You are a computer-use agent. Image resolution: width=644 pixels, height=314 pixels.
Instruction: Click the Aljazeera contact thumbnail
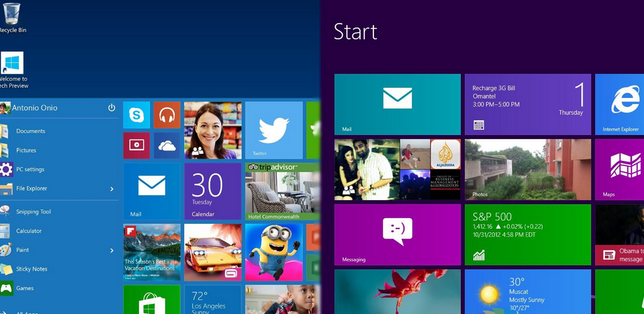click(445, 154)
